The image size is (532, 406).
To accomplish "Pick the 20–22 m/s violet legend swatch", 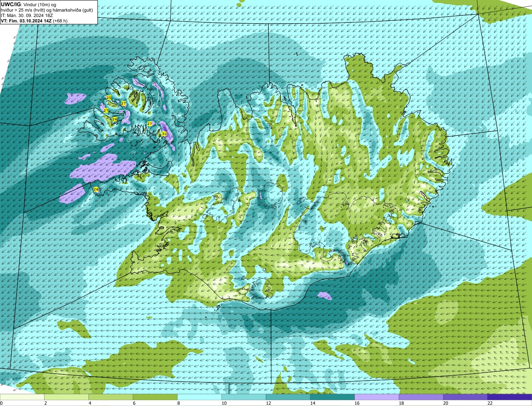I will (x=465, y=397).
